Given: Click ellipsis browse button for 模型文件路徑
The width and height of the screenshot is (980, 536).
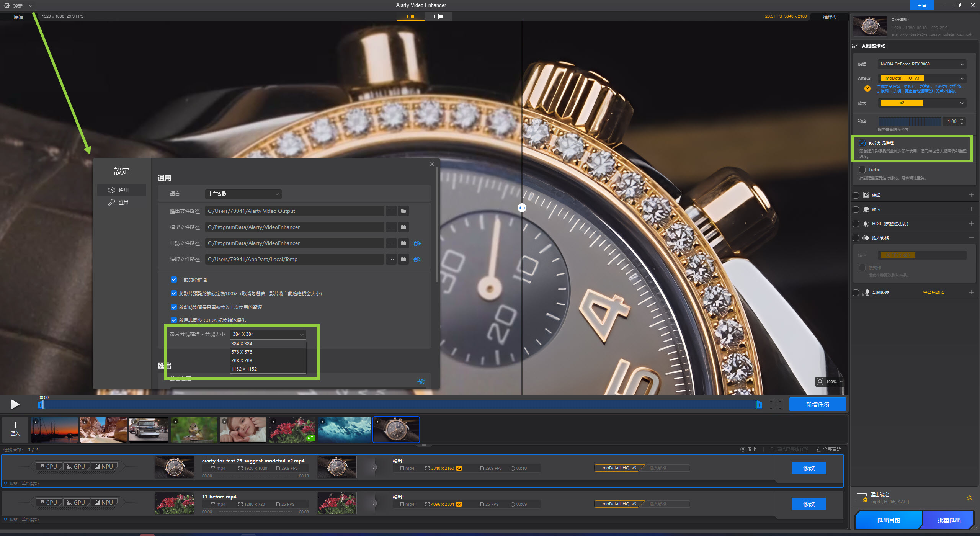Looking at the screenshot, I should (391, 227).
